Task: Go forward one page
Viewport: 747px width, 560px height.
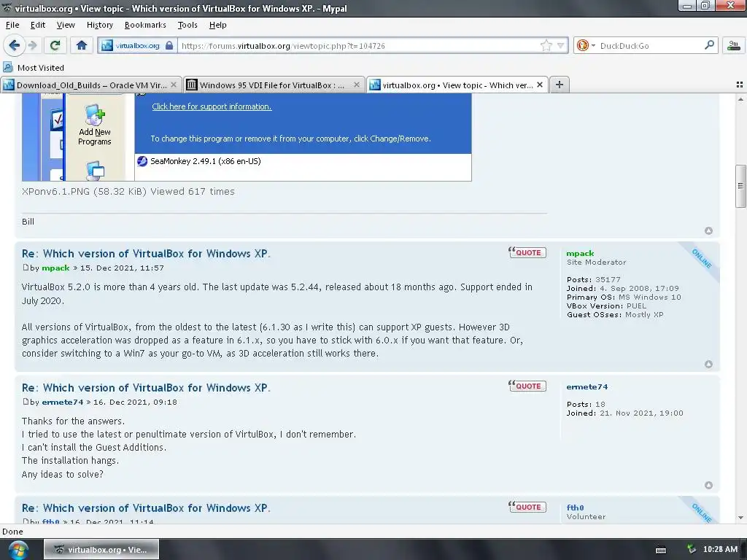Action: [32, 46]
